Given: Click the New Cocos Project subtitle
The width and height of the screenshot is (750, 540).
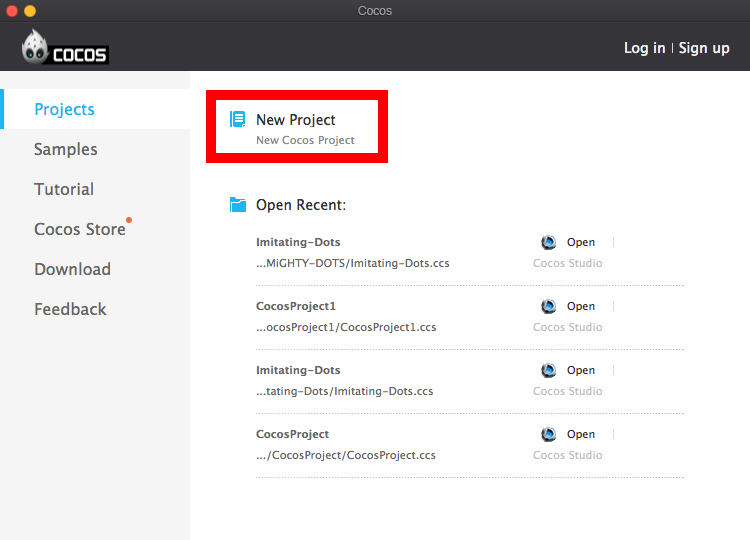Looking at the screenshot, I should coord(305,140).
